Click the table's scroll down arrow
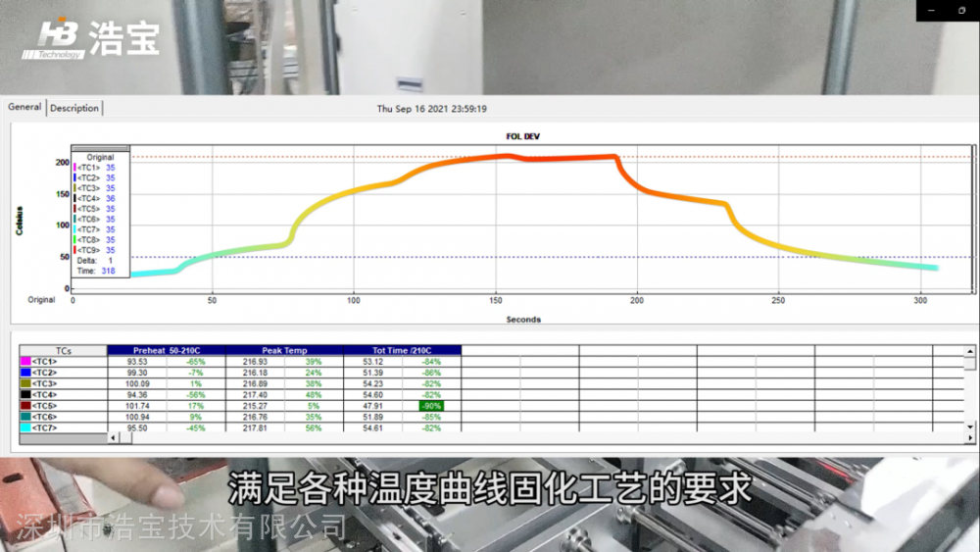980x552 pixels. (x=970, y=427)
